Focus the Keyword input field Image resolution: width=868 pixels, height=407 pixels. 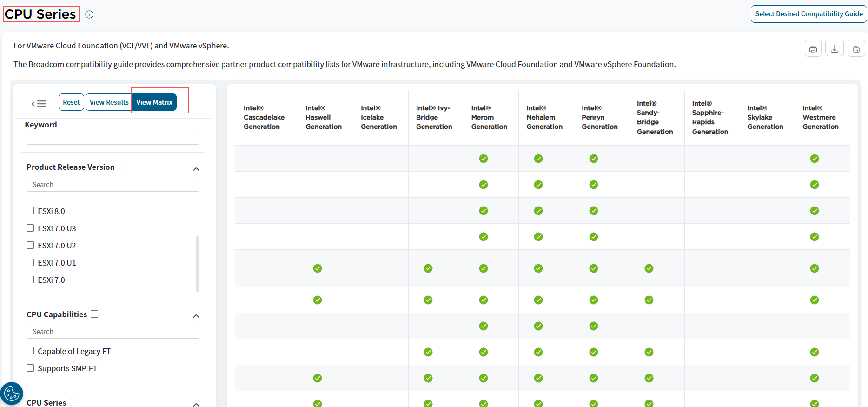[113, 137]
